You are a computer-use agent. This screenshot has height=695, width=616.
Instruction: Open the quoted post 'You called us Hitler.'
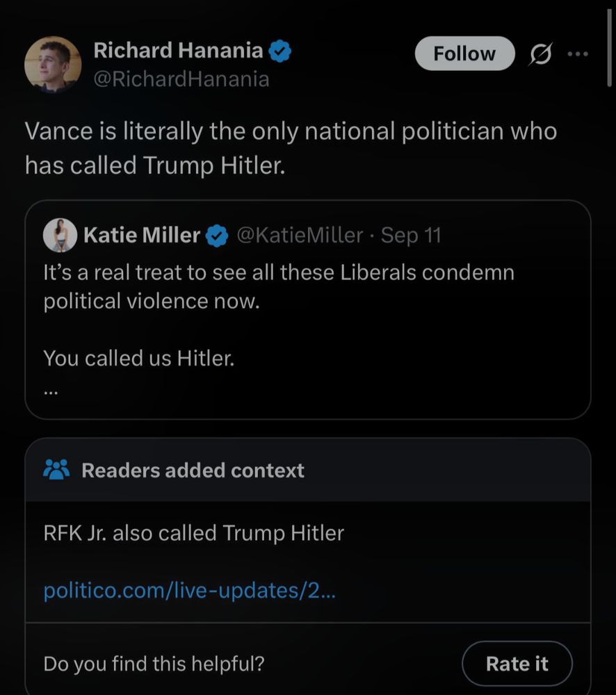tap(139, 359)
